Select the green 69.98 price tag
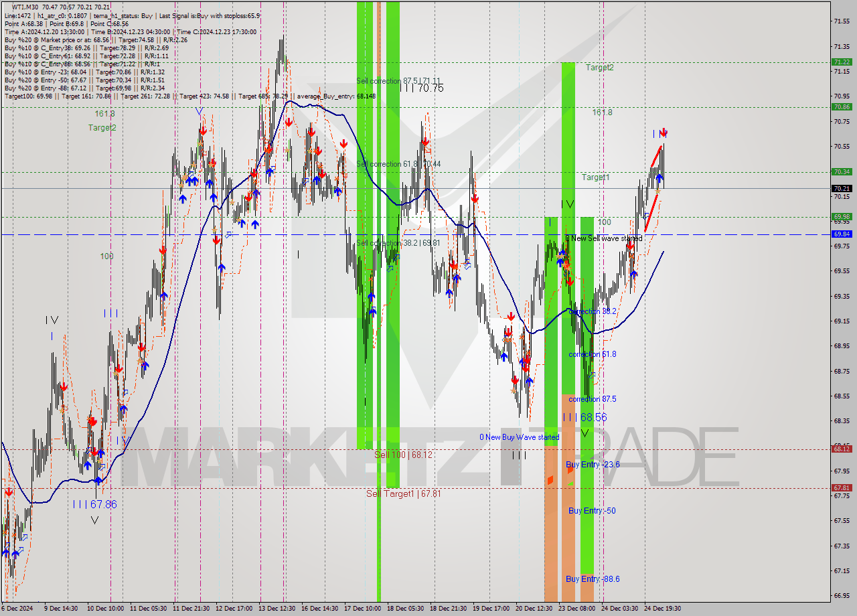Screen dimensions: 857x616 coord(842,216)
